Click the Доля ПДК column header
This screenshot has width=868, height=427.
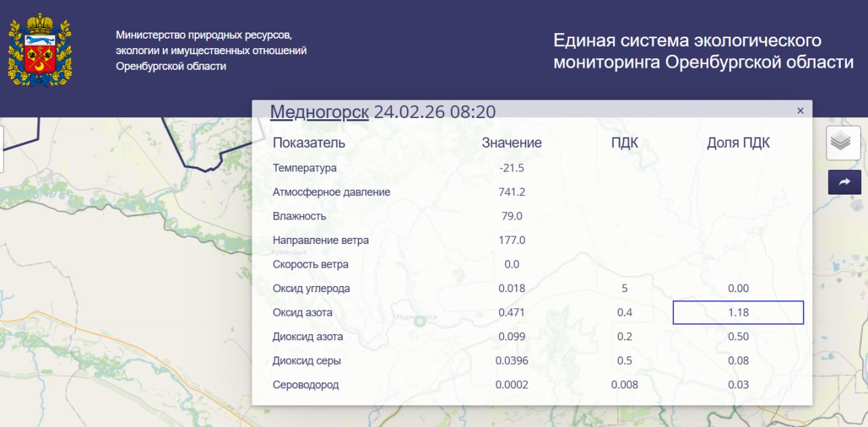coord(738,143)
